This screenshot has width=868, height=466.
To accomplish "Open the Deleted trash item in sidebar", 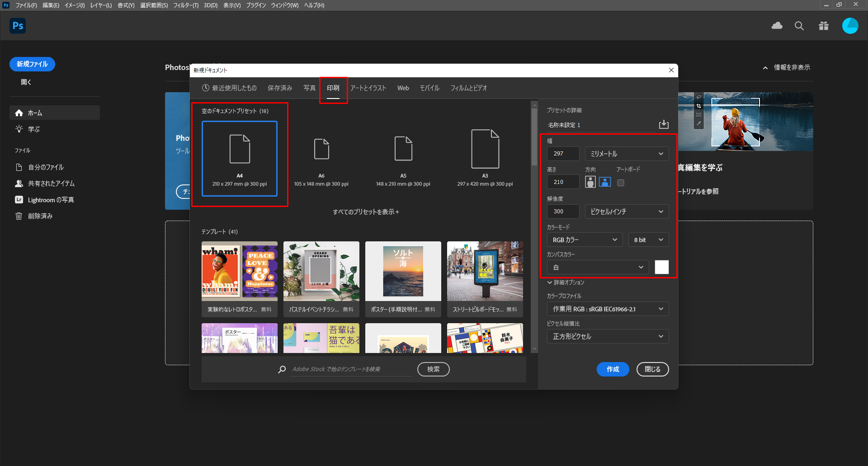I will point(40,216).
